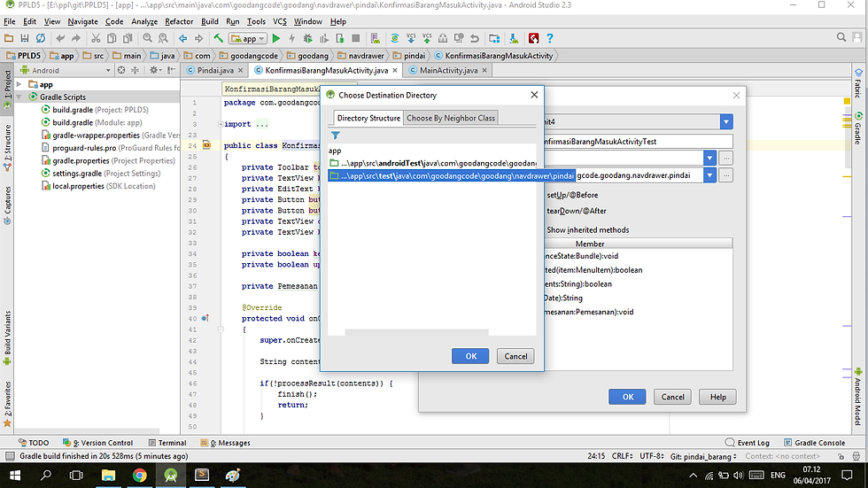The height and width of the screenshot is (488, 868).
Task: Open Chrome from the Windows taskbar
Action: coord(140,476)
